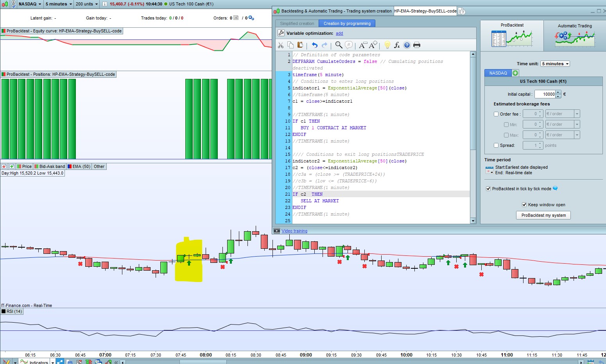Redo the last code edit

[325, 45]
